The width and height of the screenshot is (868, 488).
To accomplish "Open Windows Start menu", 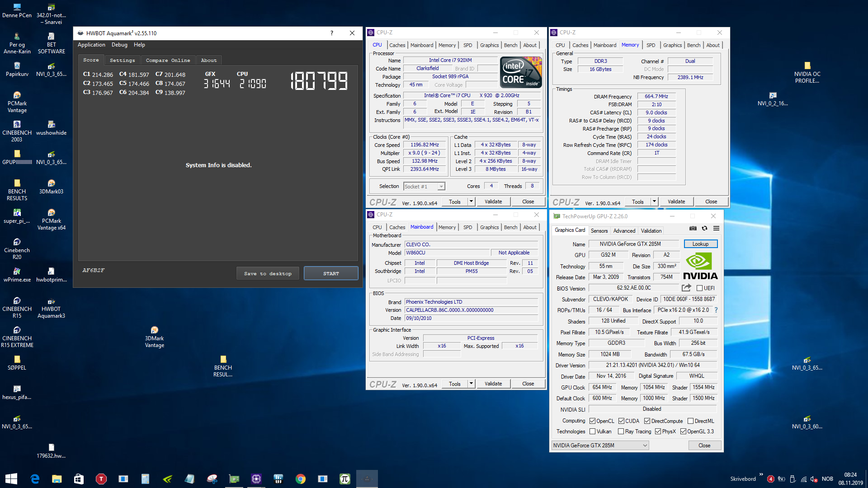I will tap(11, 479).
